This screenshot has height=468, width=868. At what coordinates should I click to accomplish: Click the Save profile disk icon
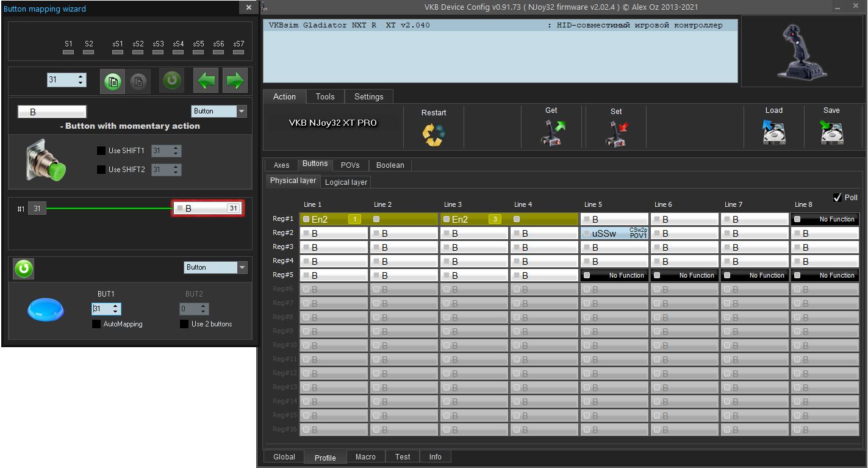click(x=831, y=132)
